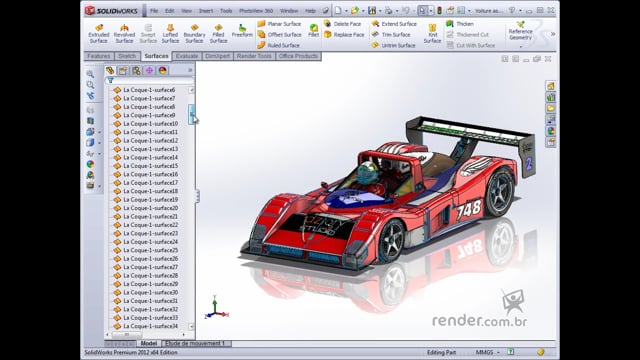Image resolution: width=640 pixels, height=360 pixels.
Task: Activate the Boundary Surface tool
Action: 194,33
